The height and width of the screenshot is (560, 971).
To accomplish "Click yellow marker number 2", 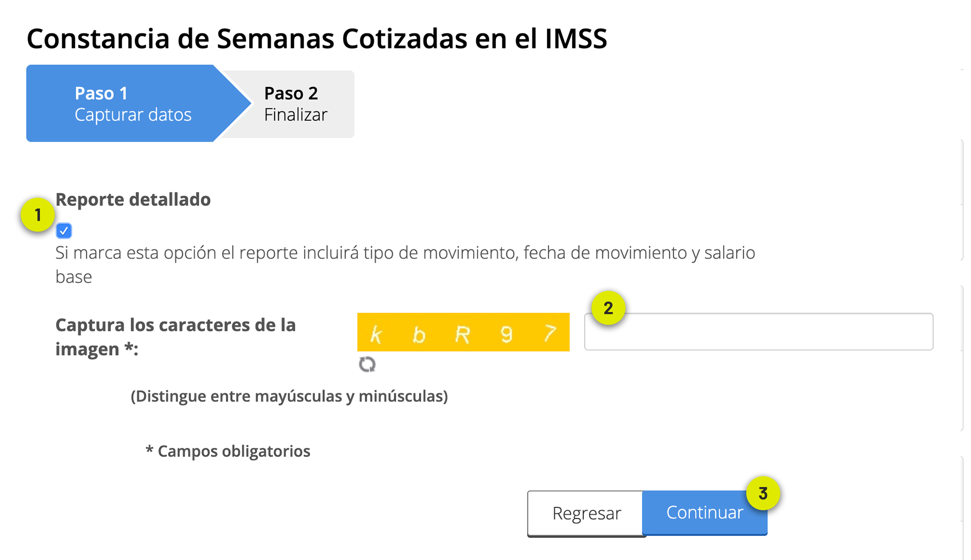I will 608,308.
